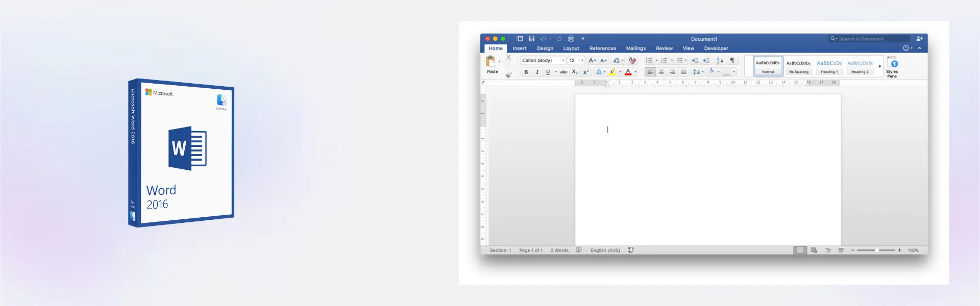
Task: Apply the Heading 1 style
Action: click(x=829, y=66)
